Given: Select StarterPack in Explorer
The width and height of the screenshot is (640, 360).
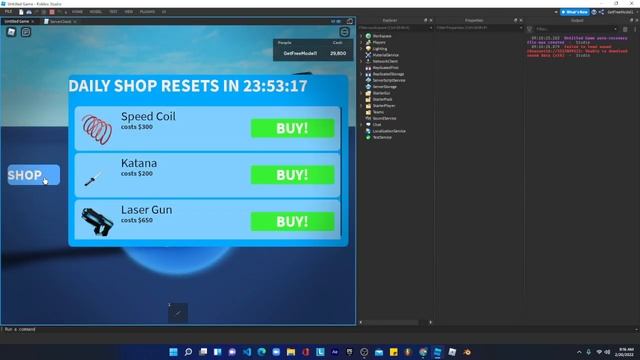Looking at the screenshot, I should point(382,99).
